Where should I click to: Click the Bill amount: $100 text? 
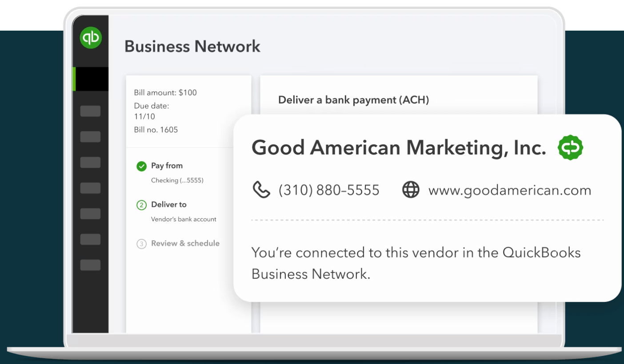[x=165, y=92]
